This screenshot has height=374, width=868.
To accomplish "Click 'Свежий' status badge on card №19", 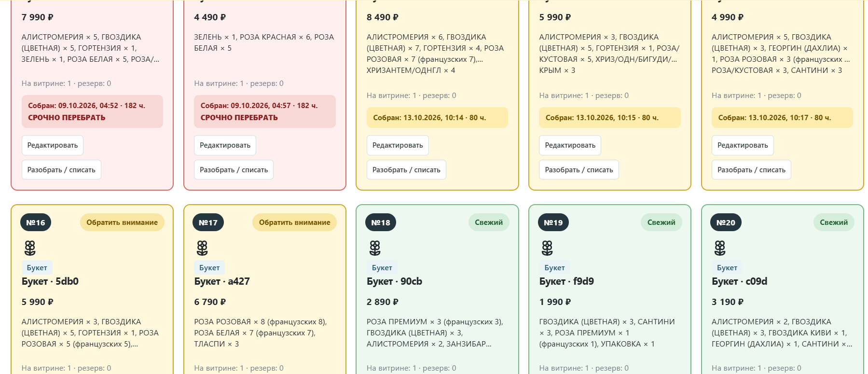I will click(661, 222).
